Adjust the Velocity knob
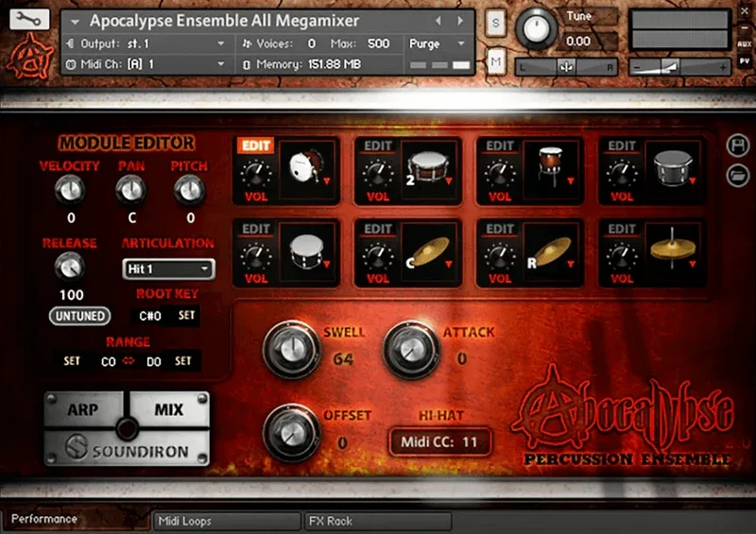Image resolution: width=756 pixels, height=534 pixels. pyautogui.click(x=70, y=190)
